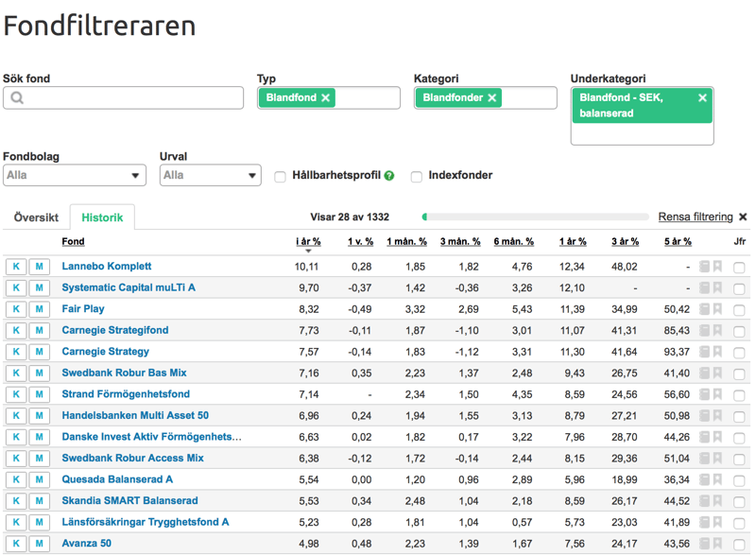
Task: Click the K button for Avanza 50
Action: click(16, 544)
